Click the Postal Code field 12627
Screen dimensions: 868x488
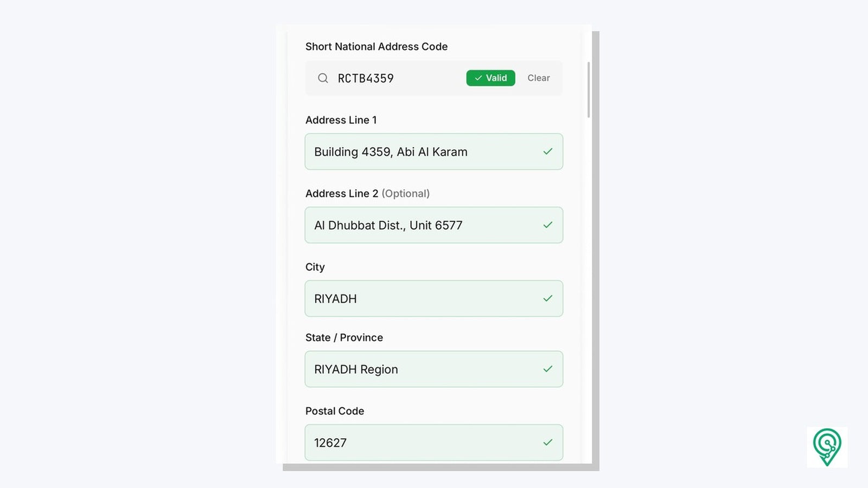click(x=434, y=442)
